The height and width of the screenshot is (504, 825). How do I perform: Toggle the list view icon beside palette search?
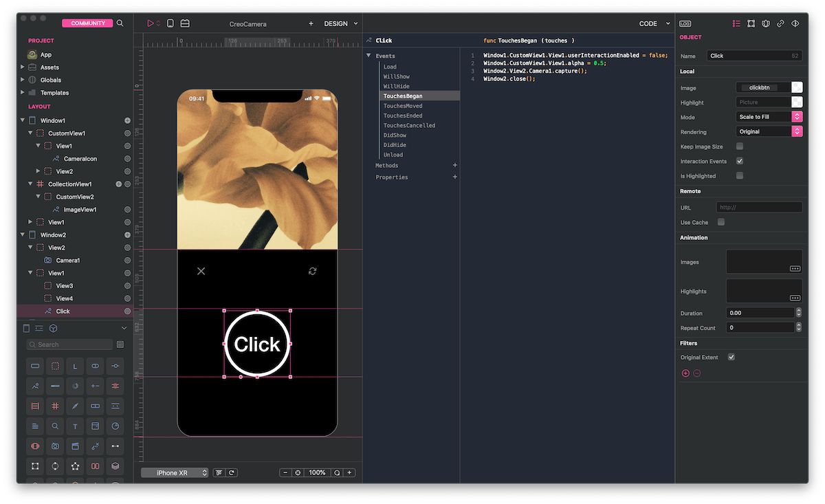pyautogui.click(x=120, y=344)
